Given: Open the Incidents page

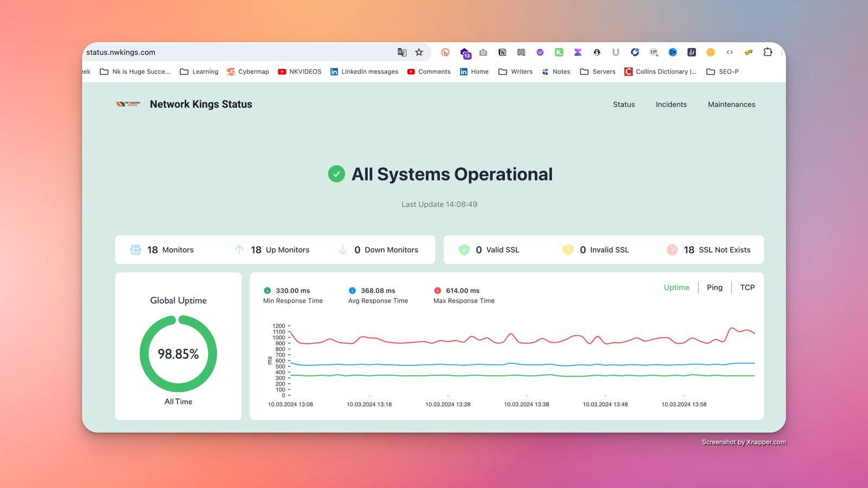Looking at the screenshot, I should tap(671, 105).
